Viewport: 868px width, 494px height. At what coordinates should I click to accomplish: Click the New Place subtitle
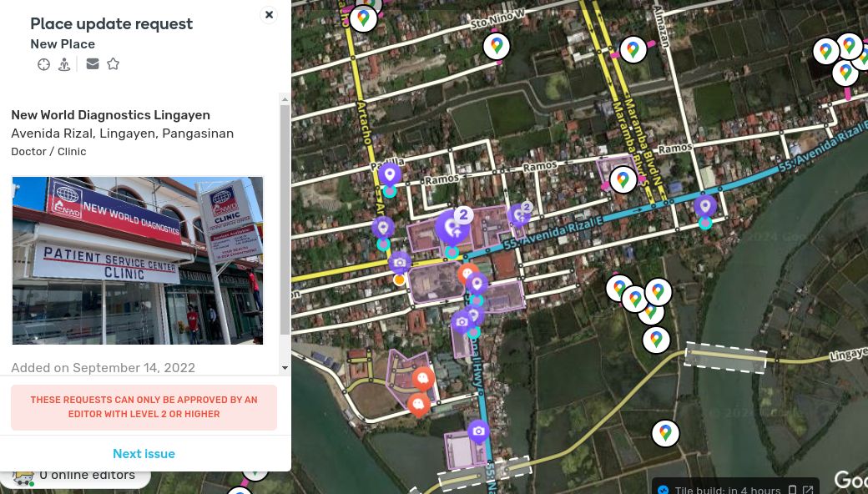63,44
